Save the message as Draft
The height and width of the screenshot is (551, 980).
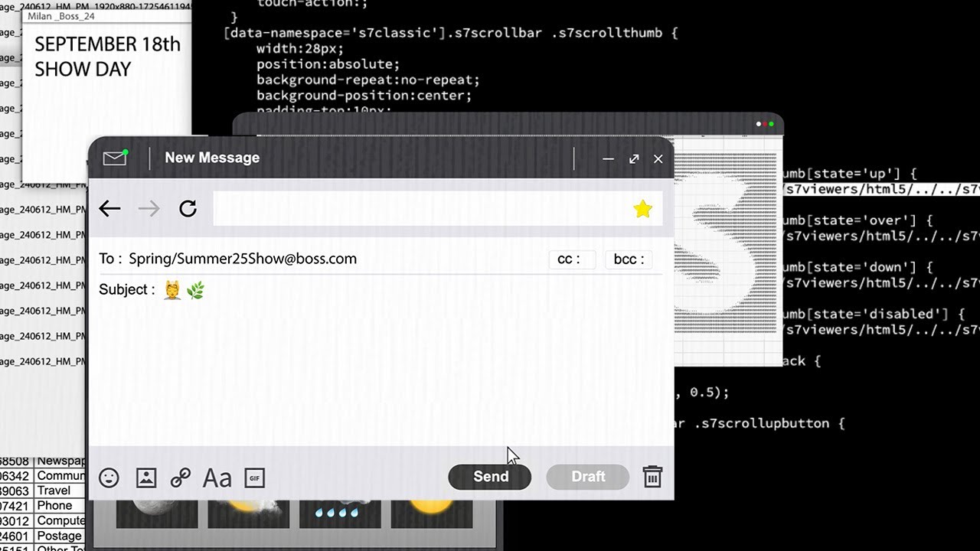point(588,477)
